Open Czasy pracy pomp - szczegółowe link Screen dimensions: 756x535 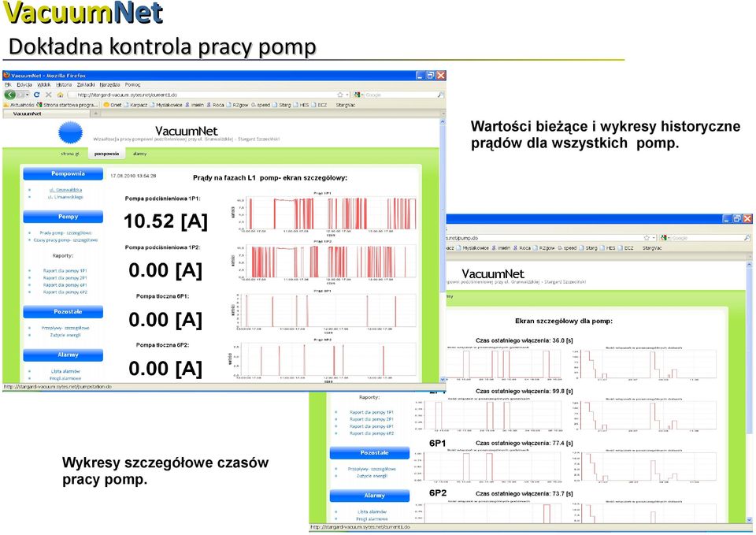pos(65,240)
